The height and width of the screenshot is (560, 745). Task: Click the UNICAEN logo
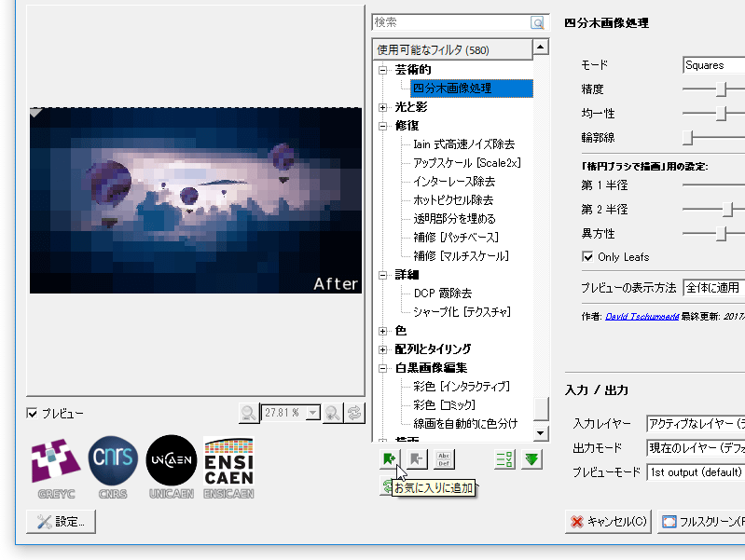tap(172, 468)
